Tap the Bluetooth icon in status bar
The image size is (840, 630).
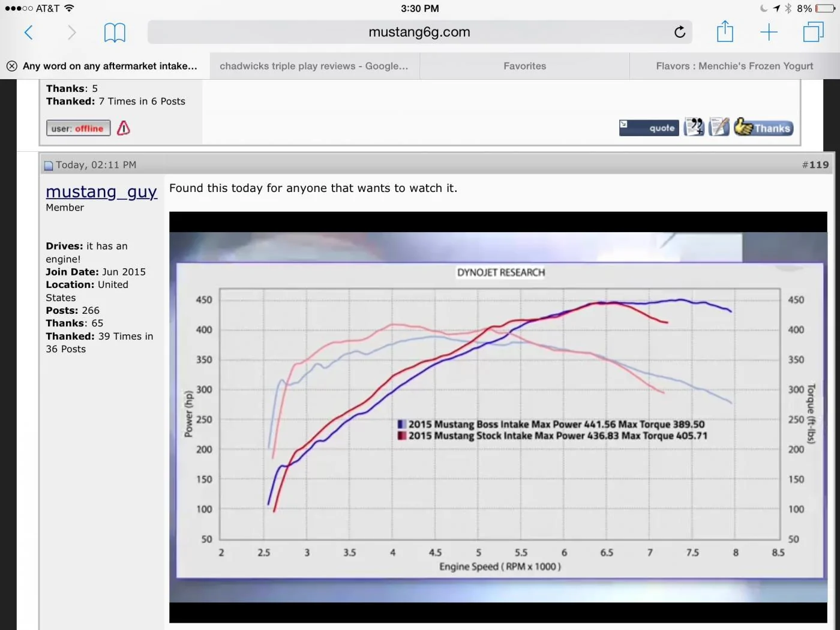pyautogui.click(x=788, y=8)
